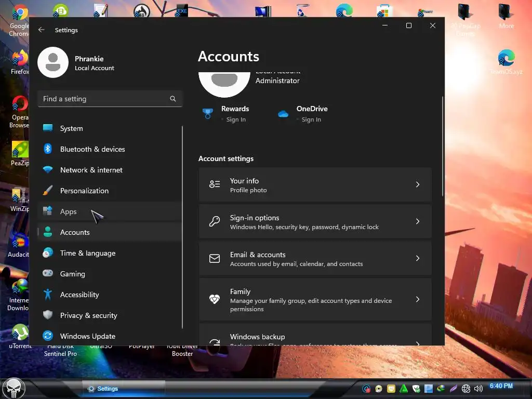The width and height of the screenshot is (532, 399).
Task: Open TeamOS.xyz Edge shortcut
Action: 506,62
